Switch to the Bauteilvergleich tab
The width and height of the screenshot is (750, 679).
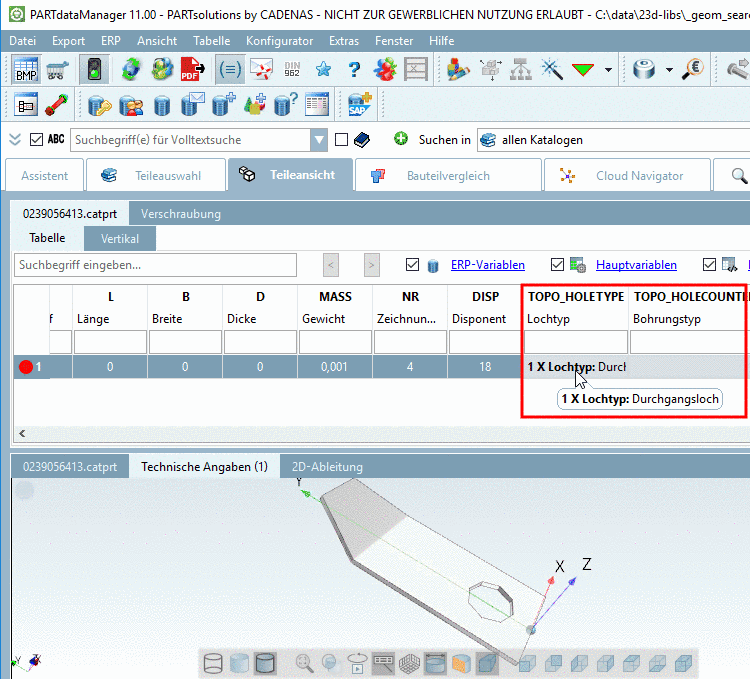tap(448, 175)
